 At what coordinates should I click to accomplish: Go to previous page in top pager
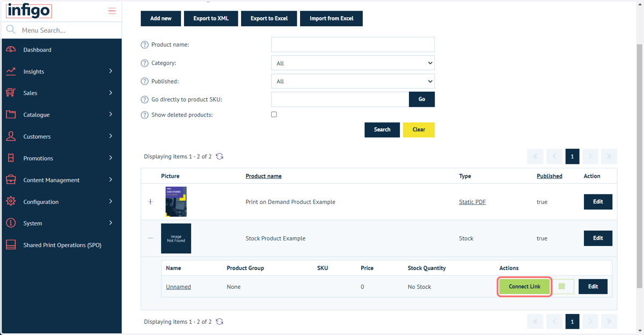[554, 156]
